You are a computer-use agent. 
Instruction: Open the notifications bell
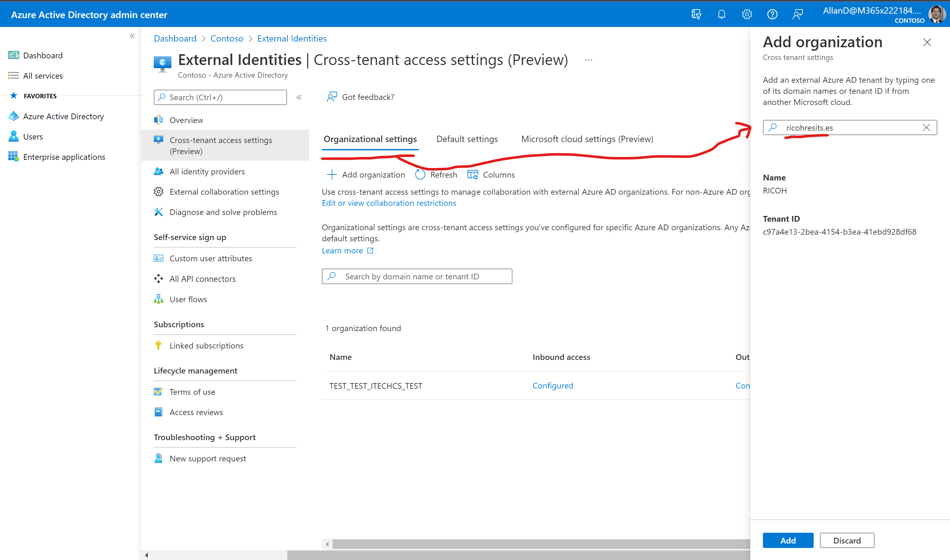pyautogui.click(x=721, y=14)
